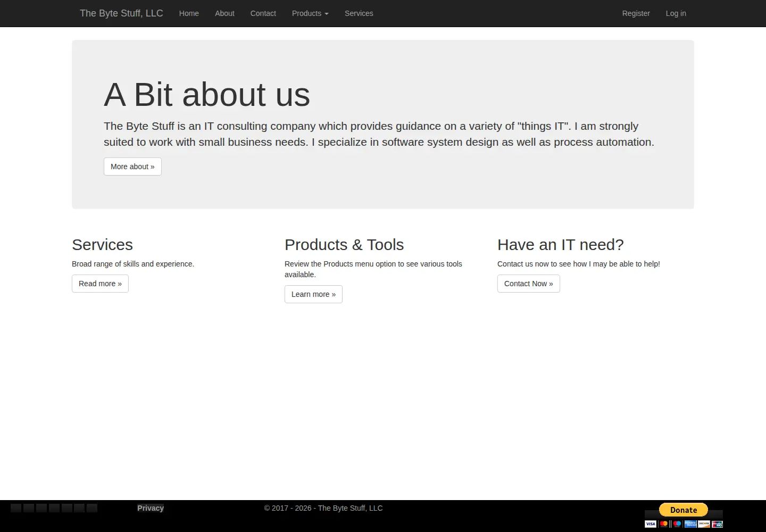
Task: Click the "Services" section heading
Action: coord(102,245)
